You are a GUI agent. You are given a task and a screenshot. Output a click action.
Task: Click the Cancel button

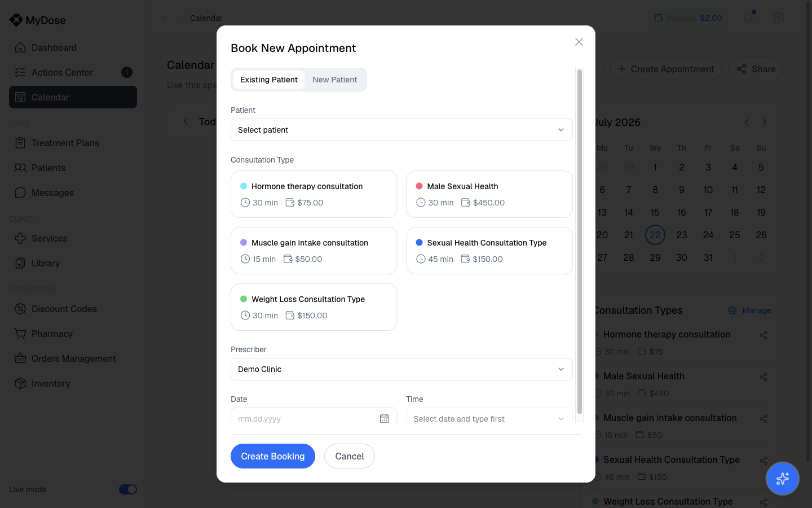[350, 456]
